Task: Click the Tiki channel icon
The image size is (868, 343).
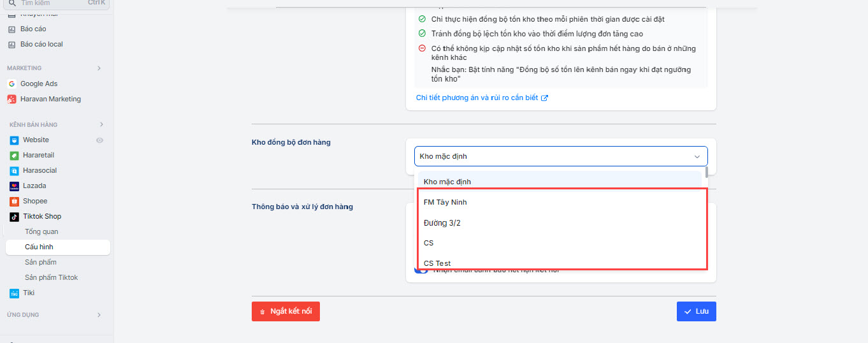Action: [x=14, y=293]
